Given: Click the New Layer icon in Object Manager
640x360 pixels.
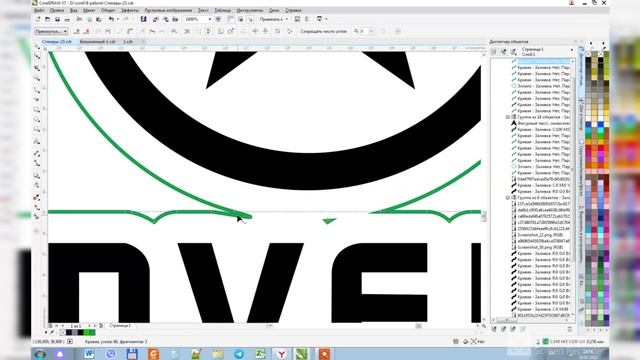Looking at the screenshot, I should [494, 329].
